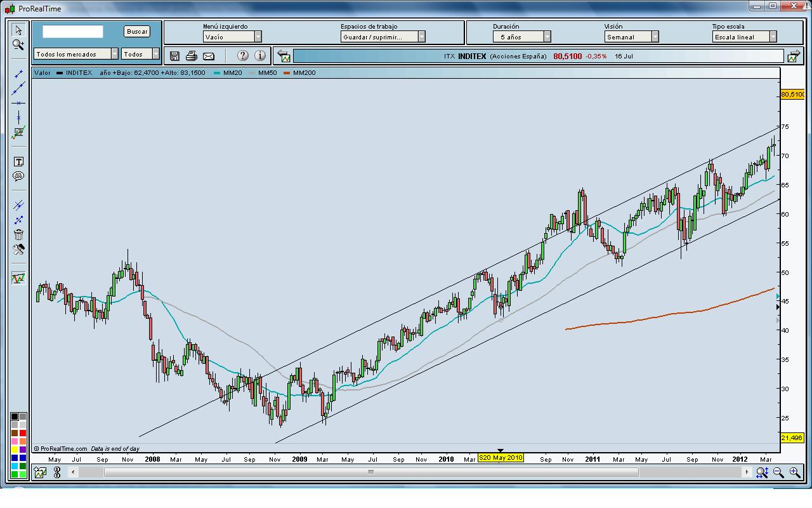The width and height of the screenshot is (812, 508).
Task: Pick the yellow color swatch
Action: click(x=15, y=449)
